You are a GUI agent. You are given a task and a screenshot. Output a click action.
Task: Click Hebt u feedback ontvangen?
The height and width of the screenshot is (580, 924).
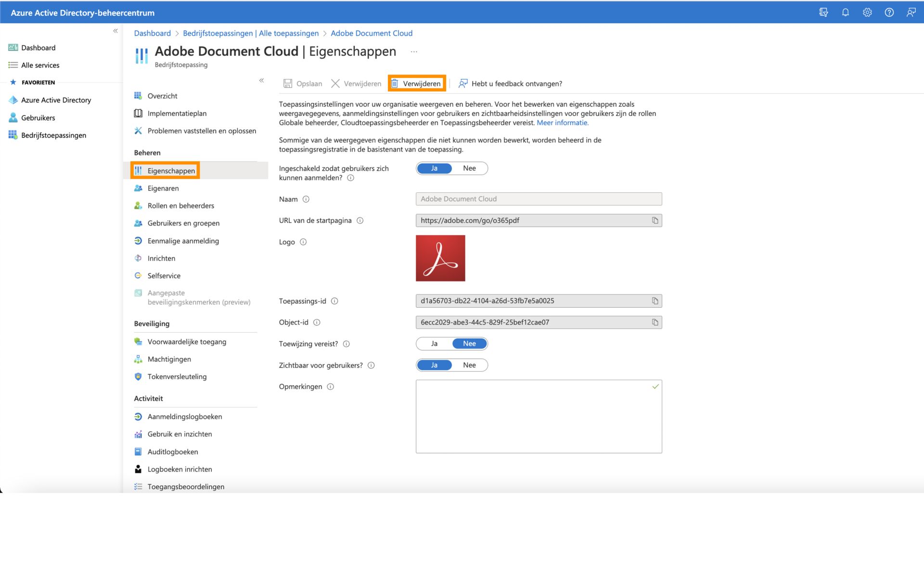(510, 84)
